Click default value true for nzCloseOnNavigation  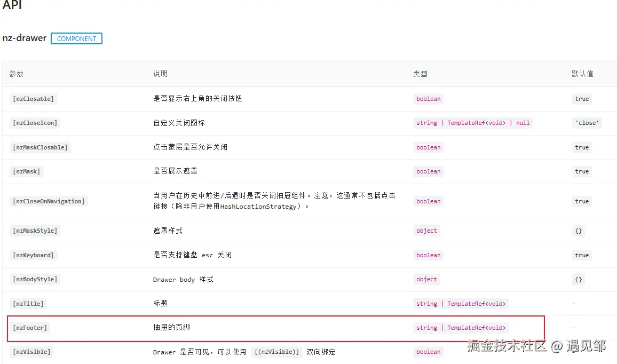582,201
